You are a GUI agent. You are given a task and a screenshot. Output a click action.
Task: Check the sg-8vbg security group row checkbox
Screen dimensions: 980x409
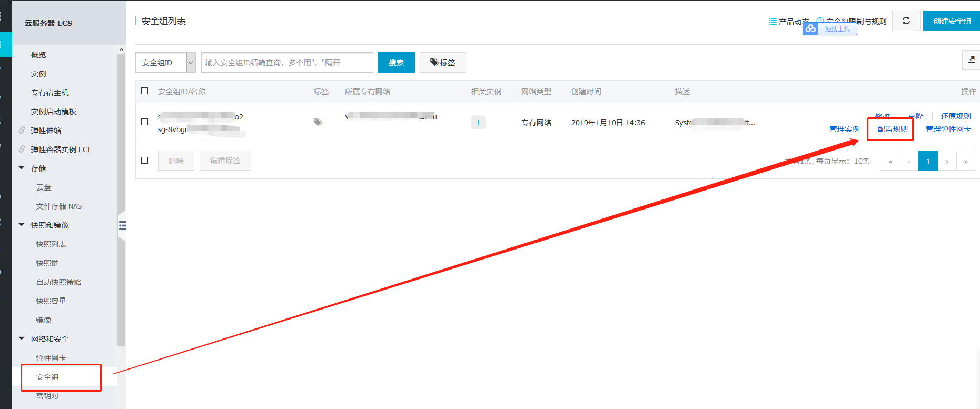point(145,122)
